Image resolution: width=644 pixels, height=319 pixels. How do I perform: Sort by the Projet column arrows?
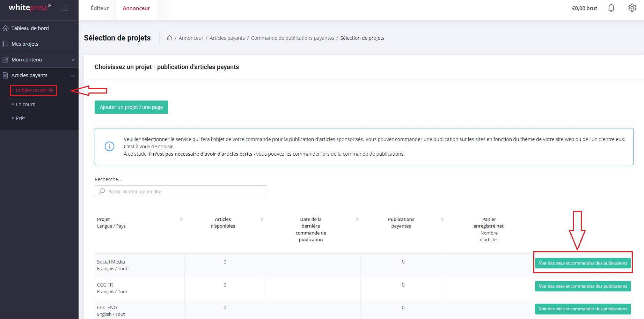pyautogui.click(x=181, y=219)
